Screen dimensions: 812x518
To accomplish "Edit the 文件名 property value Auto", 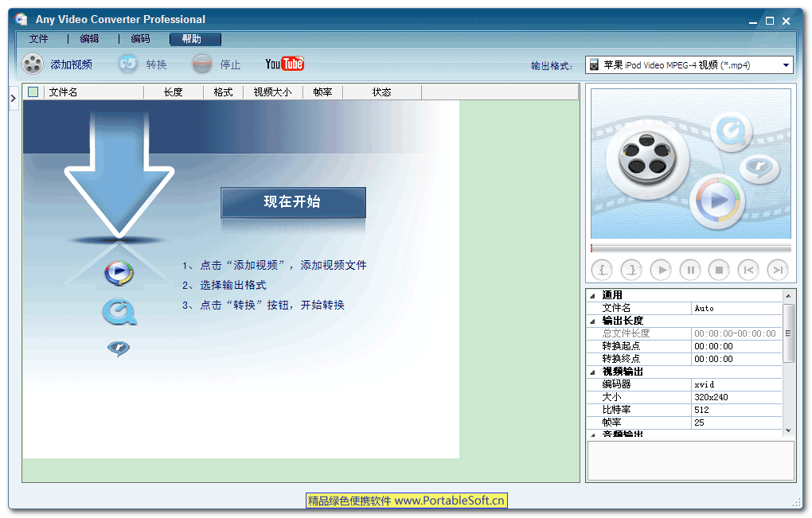I will point(736,309).
